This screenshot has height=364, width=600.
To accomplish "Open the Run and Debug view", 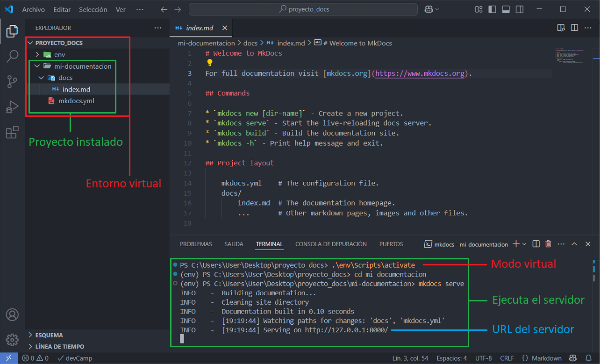I will point(12,107).
